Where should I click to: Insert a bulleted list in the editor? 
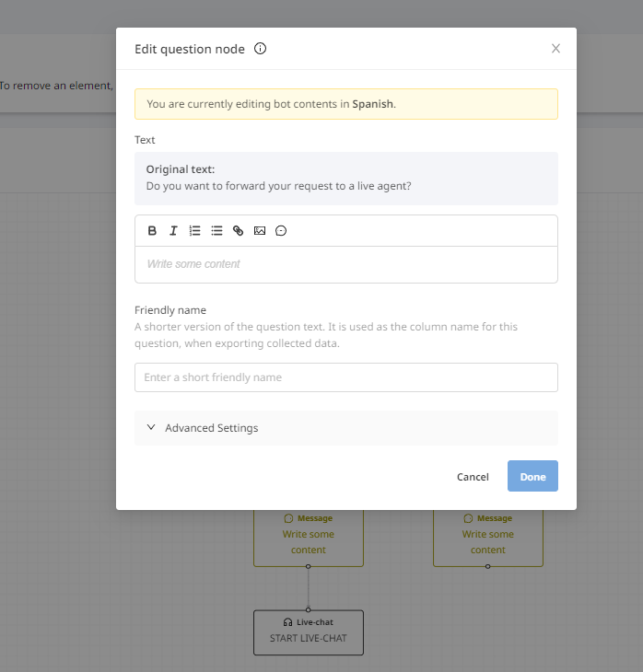216,230
